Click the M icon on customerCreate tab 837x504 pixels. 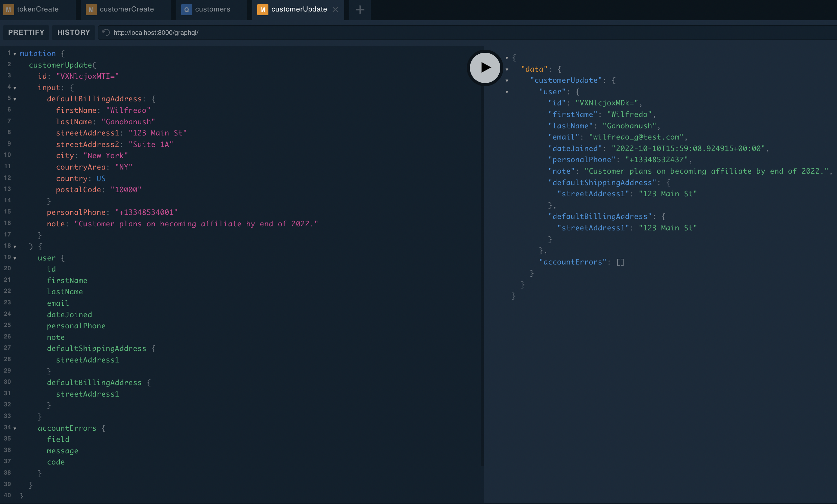click(91, 9)
